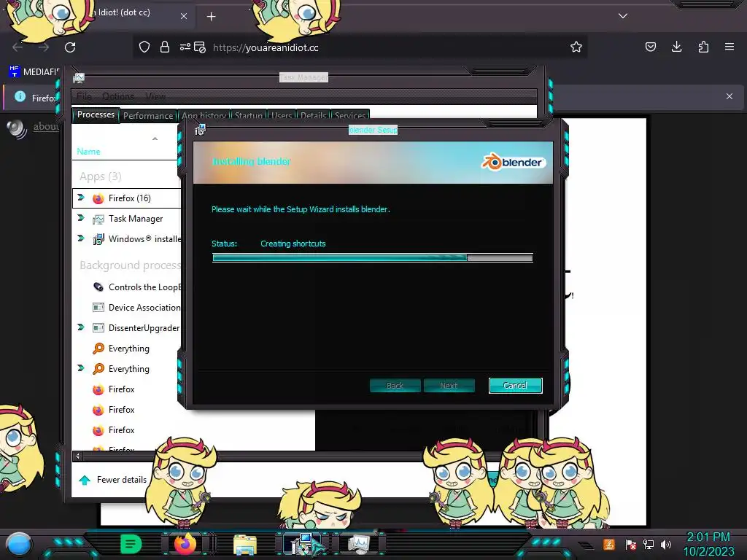Select the Firefox (16) app icon
This screenshot has width=747, height=560.
98,198
